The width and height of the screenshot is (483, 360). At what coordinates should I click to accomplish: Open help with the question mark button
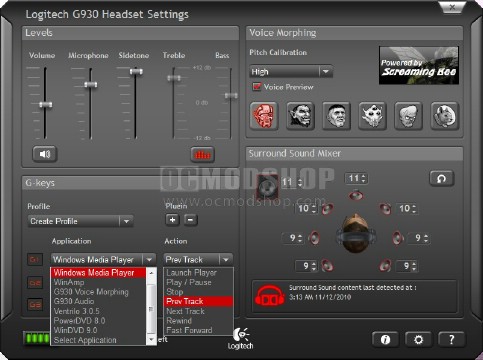[x=451, y=339]
